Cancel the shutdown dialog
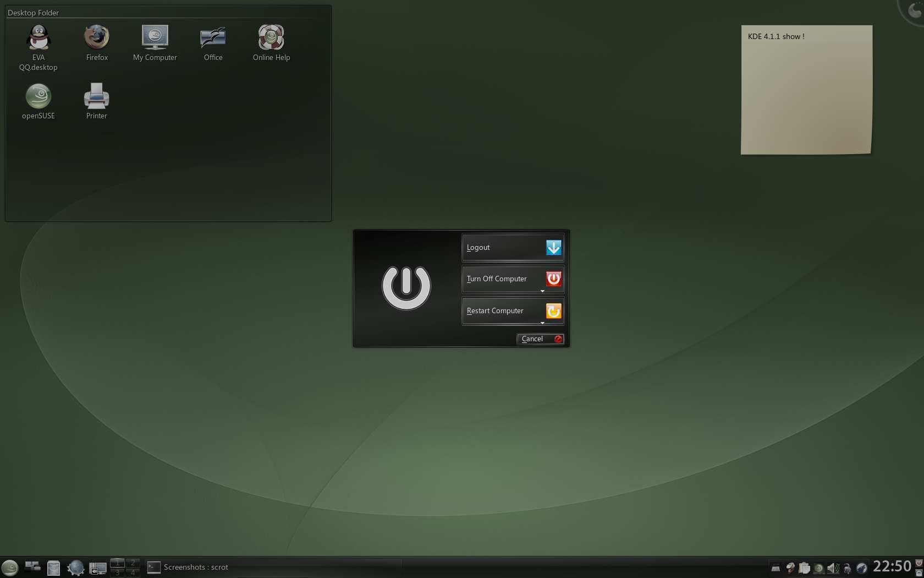924x578 pixels. (x=540, y=339)
